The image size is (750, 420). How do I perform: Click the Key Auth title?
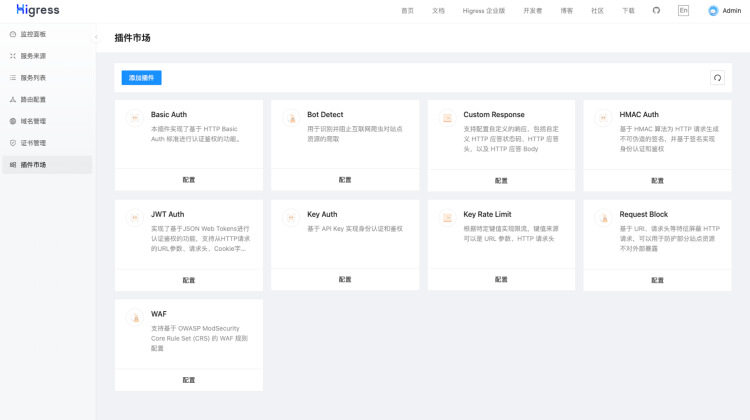click(x=322, y=214)
